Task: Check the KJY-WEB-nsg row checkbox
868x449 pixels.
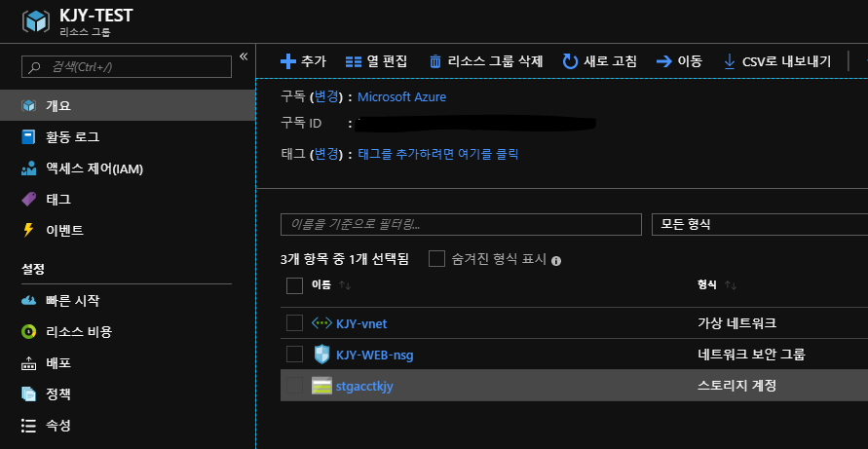Action: (x=294, y=354)
